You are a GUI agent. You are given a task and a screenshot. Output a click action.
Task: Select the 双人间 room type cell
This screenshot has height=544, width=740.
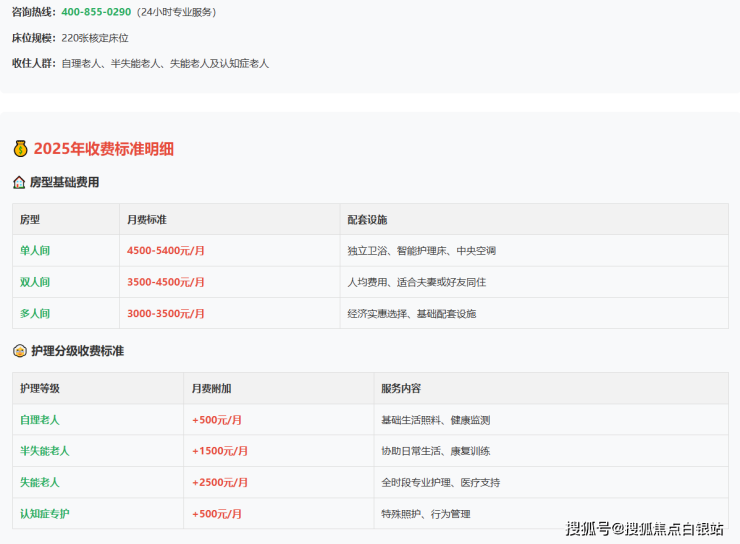[35, 282]
